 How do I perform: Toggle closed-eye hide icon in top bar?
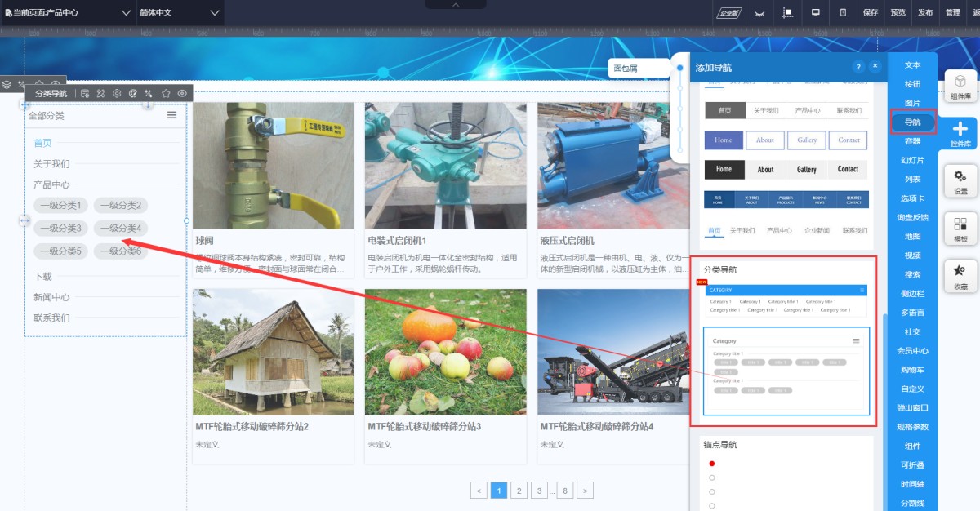coord(759,13)
